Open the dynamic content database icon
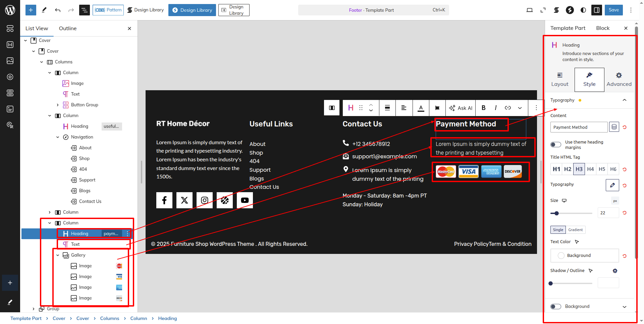 point(614,127)
